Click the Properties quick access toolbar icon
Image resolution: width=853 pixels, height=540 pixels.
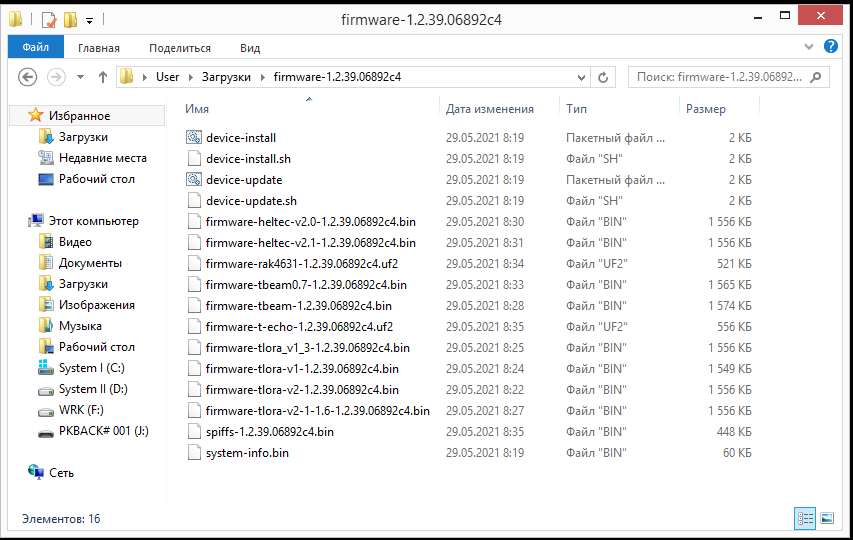[49, 20]
